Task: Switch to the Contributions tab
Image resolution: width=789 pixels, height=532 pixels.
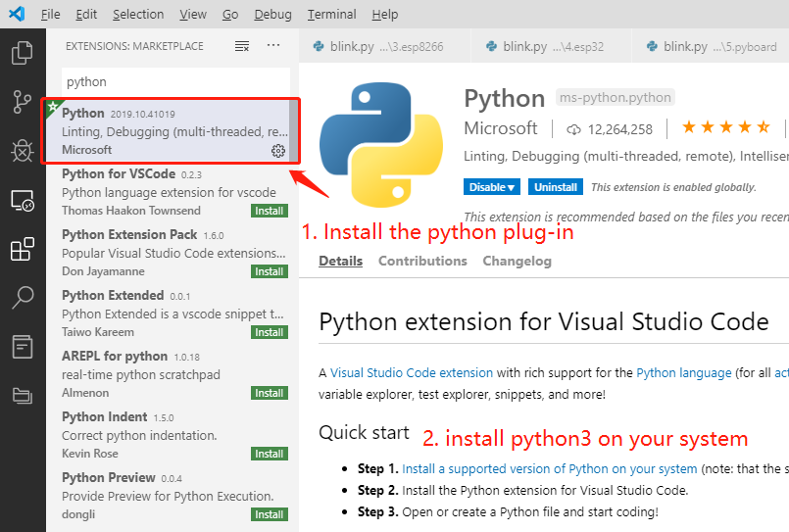Action: tap(422, 261)
